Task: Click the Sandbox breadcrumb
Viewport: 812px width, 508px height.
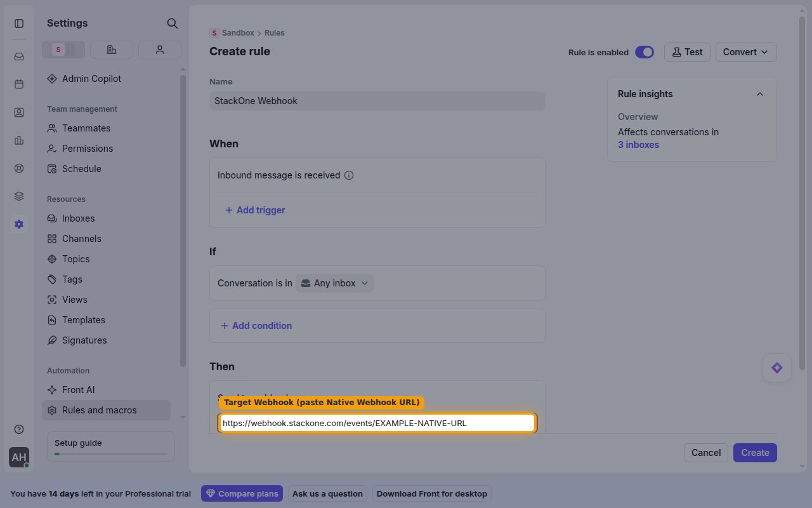Action: [x=238, y=33]
